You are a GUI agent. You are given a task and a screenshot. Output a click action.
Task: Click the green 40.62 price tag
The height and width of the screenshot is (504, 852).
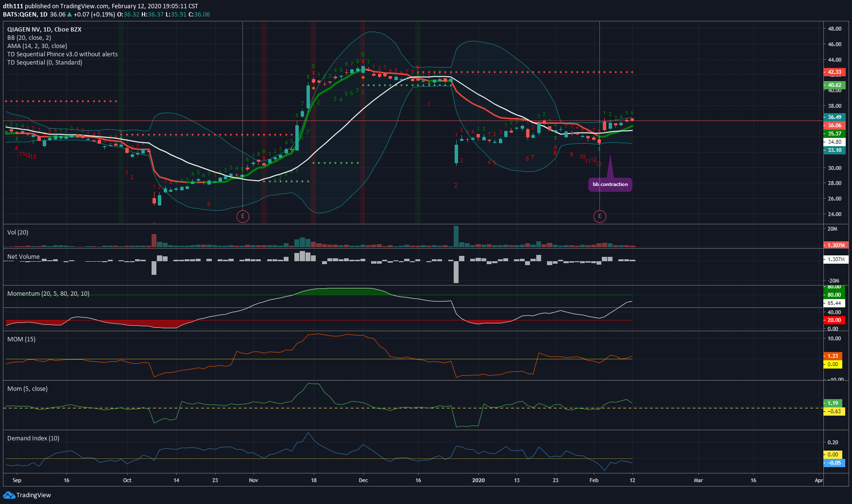(x=835, y=85)
